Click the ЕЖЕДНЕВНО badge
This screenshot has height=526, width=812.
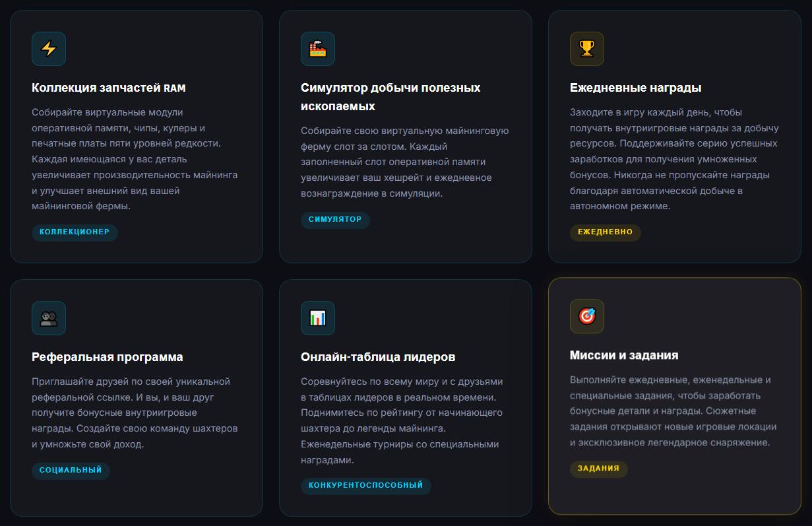605,232
